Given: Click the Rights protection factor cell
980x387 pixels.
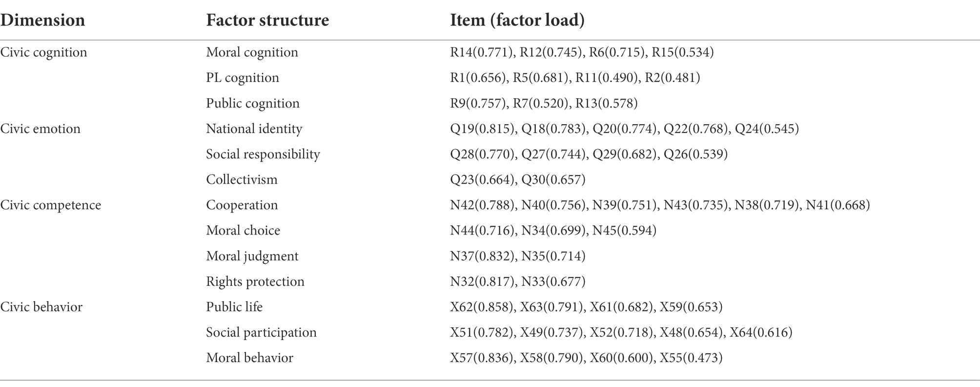Looking at the screenshot, I should point(255,281).
